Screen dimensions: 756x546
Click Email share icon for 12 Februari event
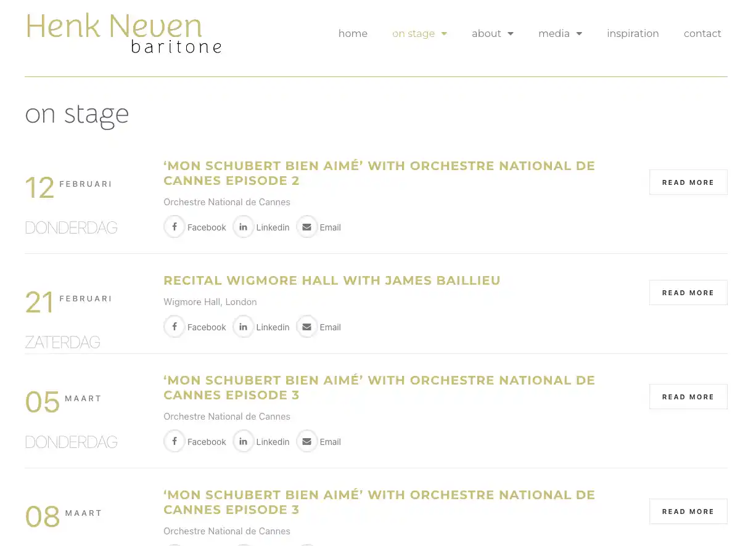306,227
